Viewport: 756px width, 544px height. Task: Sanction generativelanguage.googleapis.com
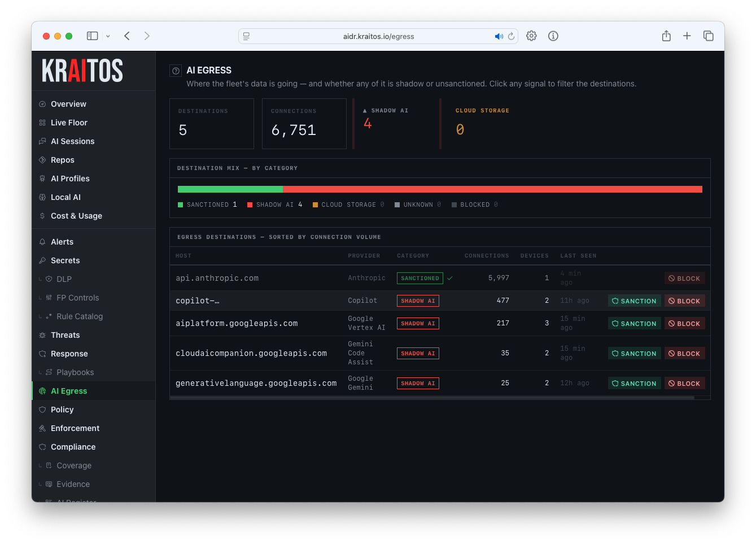(634, 384)
